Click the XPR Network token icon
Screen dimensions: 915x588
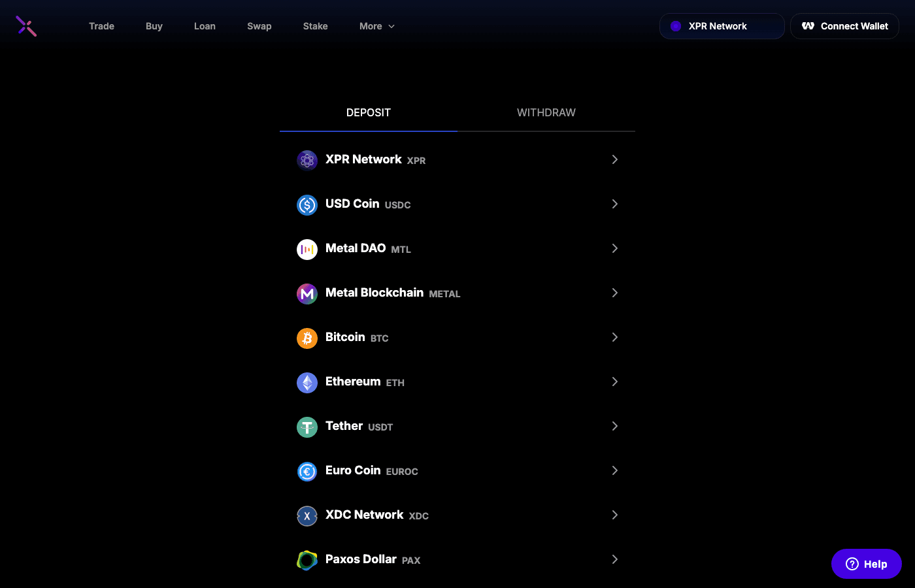[x=307, y=159]
